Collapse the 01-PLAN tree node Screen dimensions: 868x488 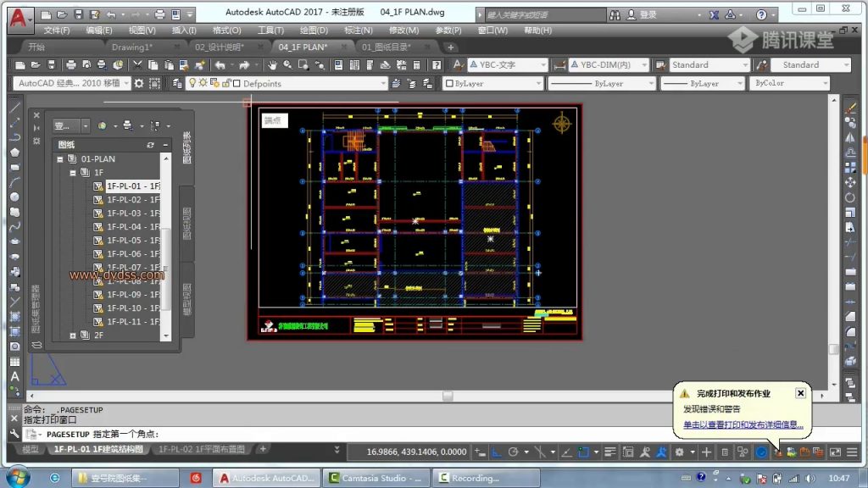[60, 159]
